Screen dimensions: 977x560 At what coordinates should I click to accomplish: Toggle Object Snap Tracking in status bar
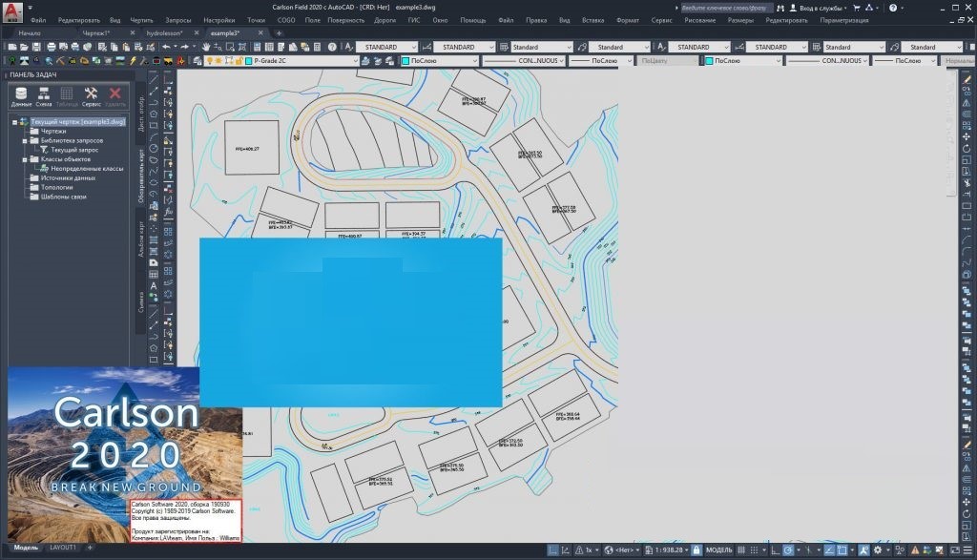click(829, 550)
